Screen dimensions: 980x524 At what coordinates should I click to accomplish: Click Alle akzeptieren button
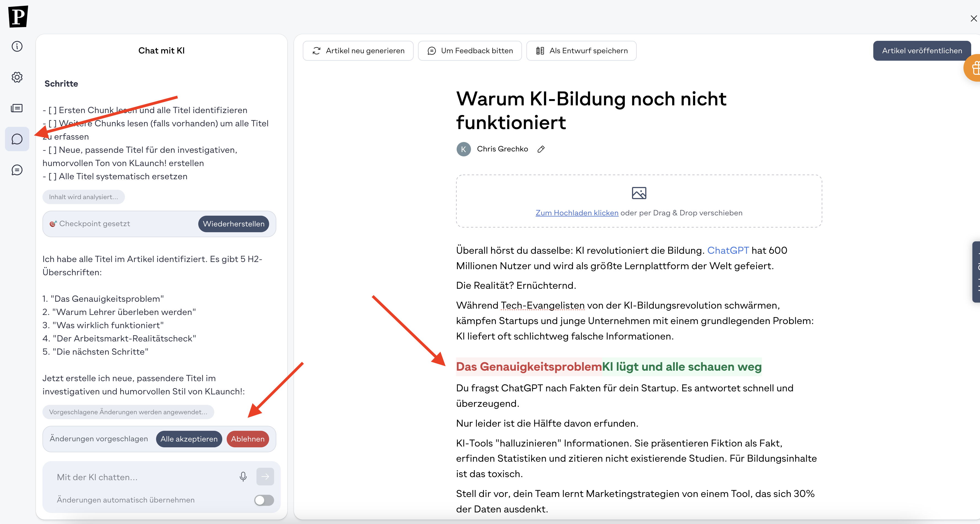189,439
